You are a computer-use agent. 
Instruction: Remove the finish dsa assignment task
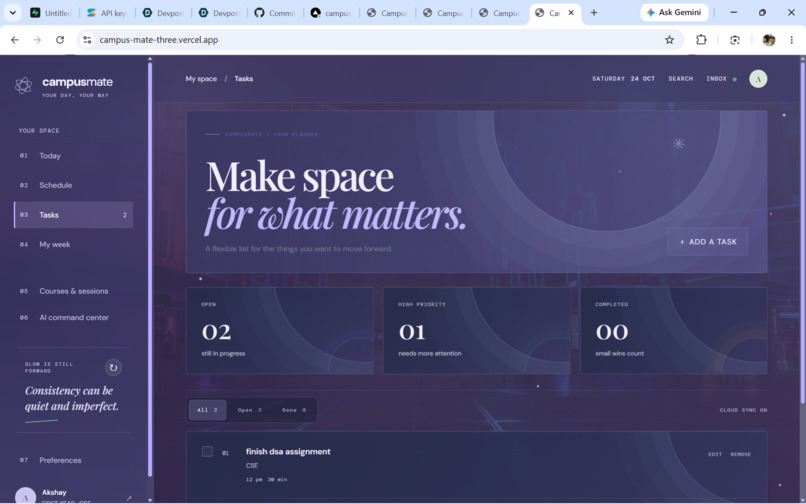click(740, 454)
